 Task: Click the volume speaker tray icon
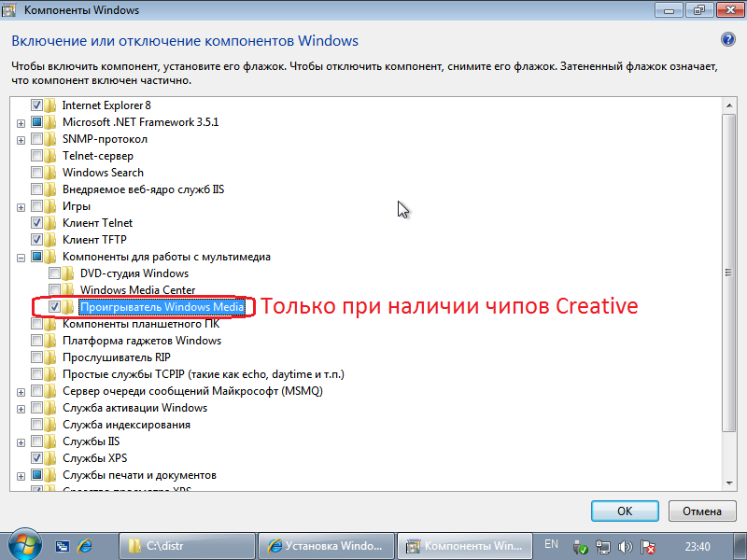(x=627, y=545)
